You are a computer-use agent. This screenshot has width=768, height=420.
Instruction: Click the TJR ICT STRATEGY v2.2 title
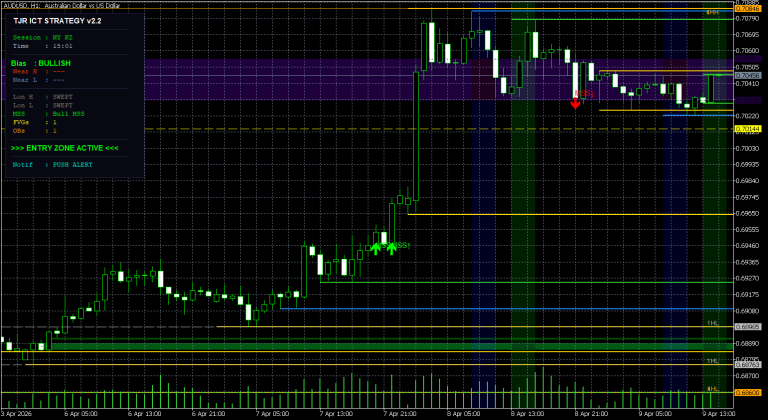(x=57, y=20)
